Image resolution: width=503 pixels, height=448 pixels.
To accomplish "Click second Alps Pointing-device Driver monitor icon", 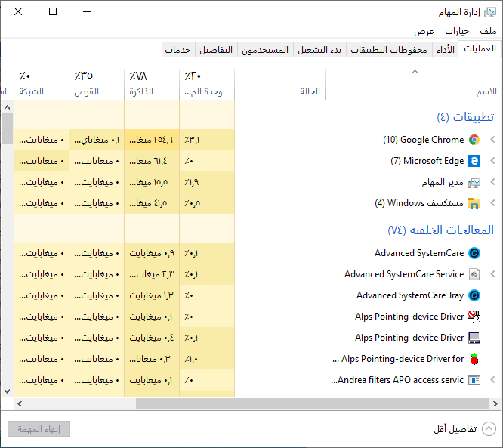I will [474, 338].
